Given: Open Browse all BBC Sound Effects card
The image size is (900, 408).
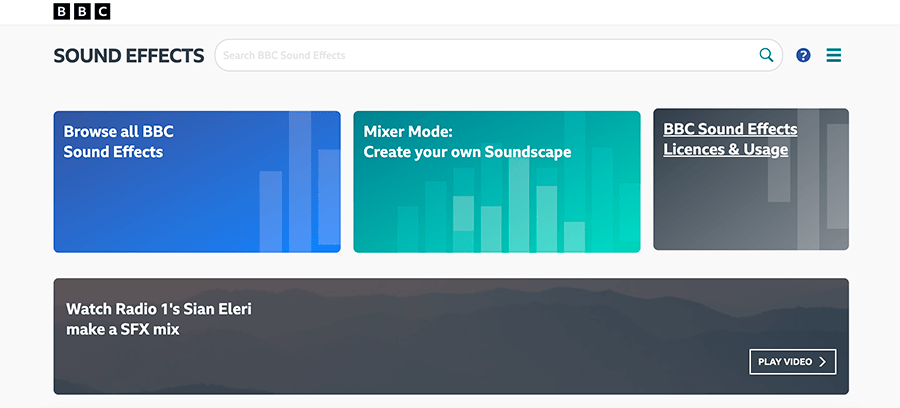Looking at the screenshot, I should [197, 181].
